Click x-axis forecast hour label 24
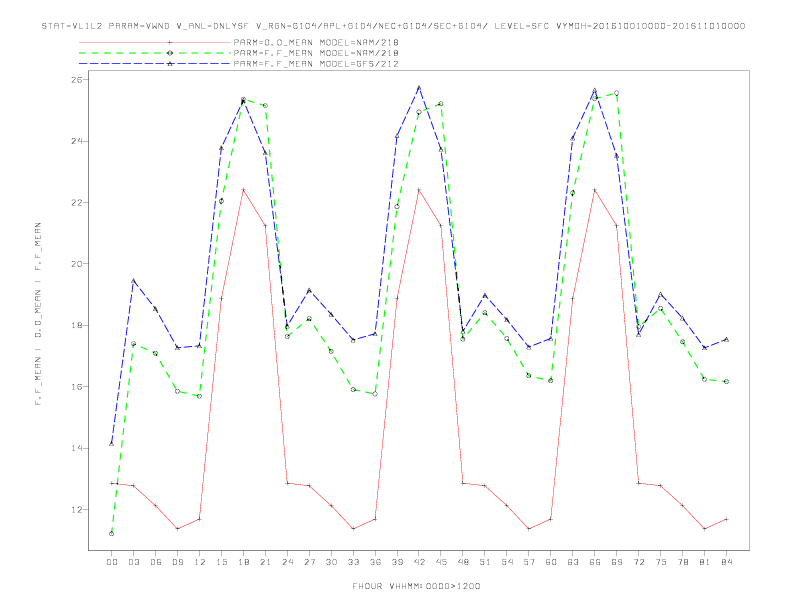This screenshot has width=792, height=612. coord(287,562)
